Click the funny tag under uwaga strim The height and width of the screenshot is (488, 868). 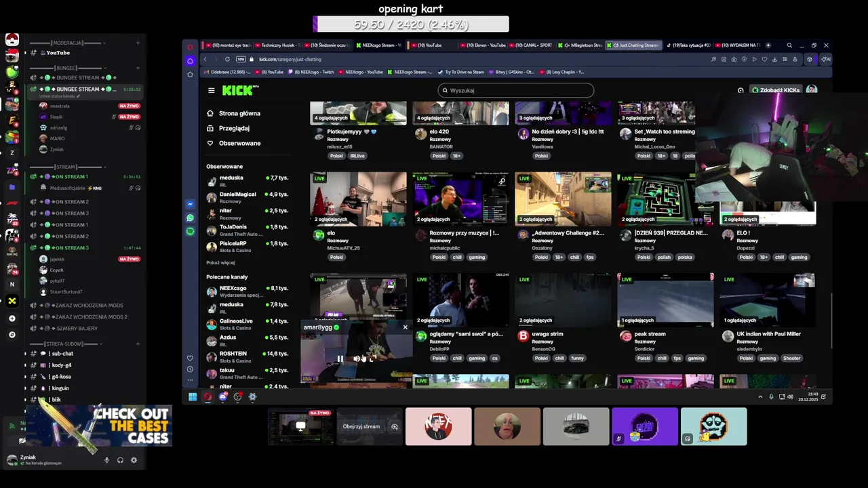577,358
